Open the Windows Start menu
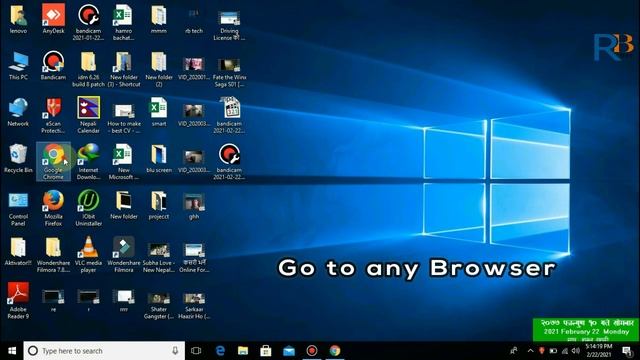 (12, 351)
